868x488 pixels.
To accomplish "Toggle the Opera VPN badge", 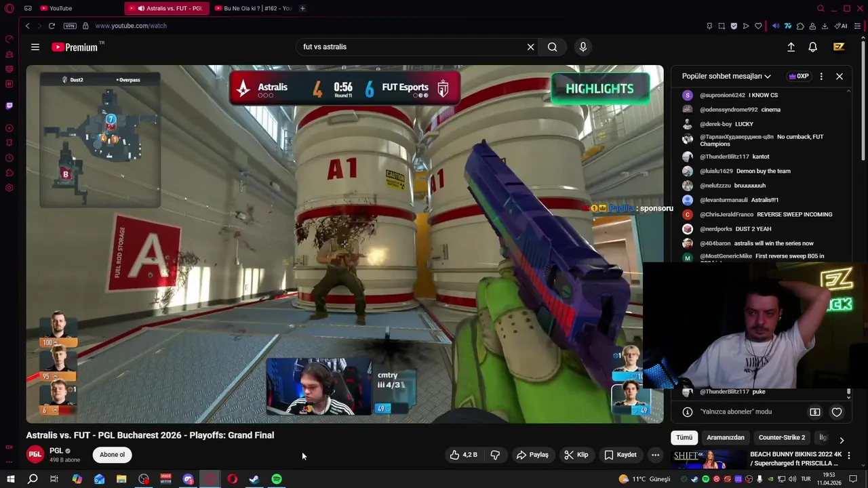I will tap(70, 26).
